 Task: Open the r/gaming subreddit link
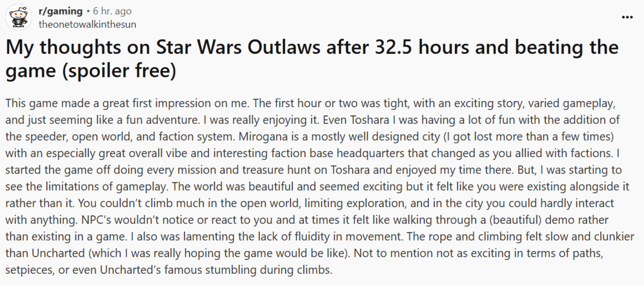click(60, 11)
